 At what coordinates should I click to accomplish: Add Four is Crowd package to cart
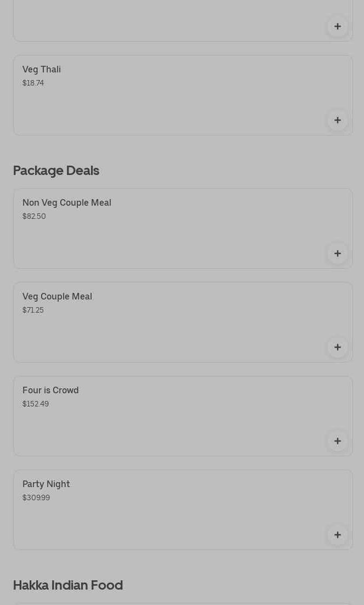point(338,441)
